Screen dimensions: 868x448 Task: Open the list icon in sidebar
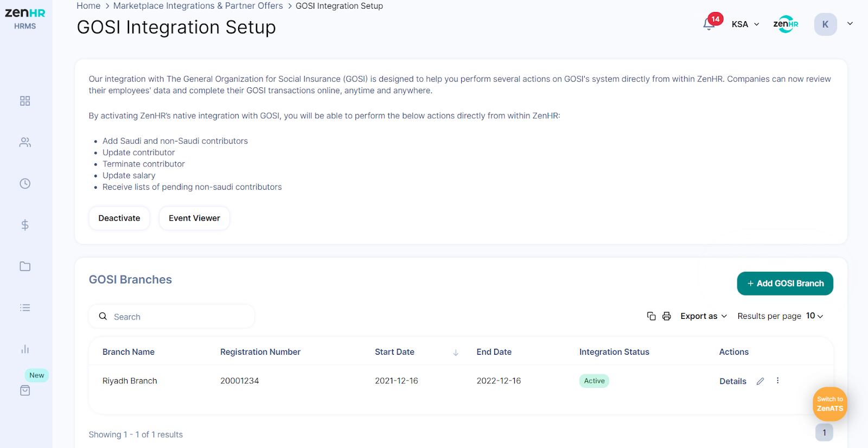(x=25, y=308)
